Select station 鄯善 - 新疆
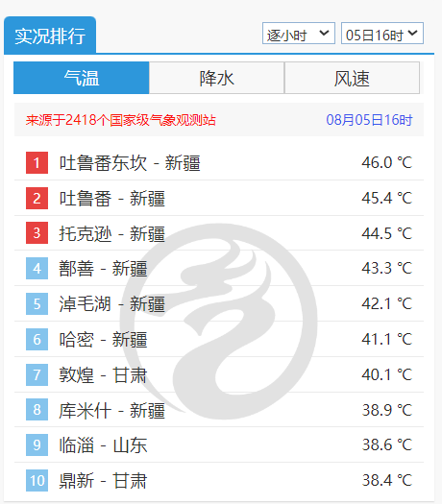The height and width of the screenshot is (504, 442). pos(103,269)
